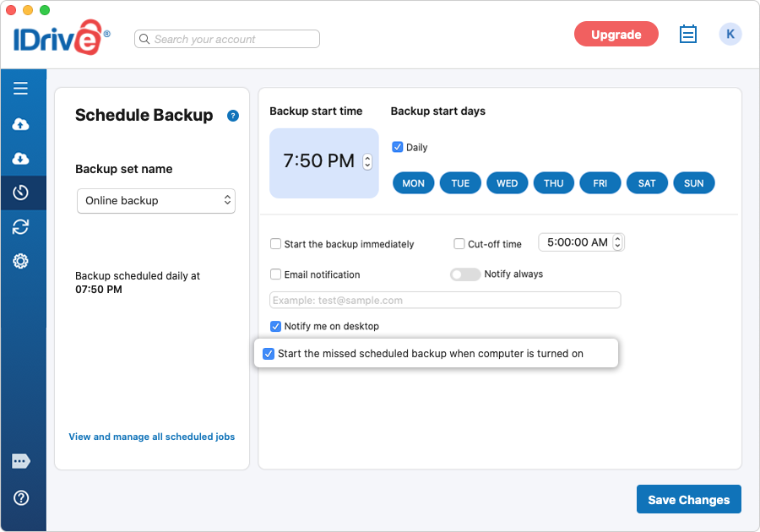This screenshot has height=532, width=760.
Task: Click the backup start time stepper arrows
Action: (367, 161)
